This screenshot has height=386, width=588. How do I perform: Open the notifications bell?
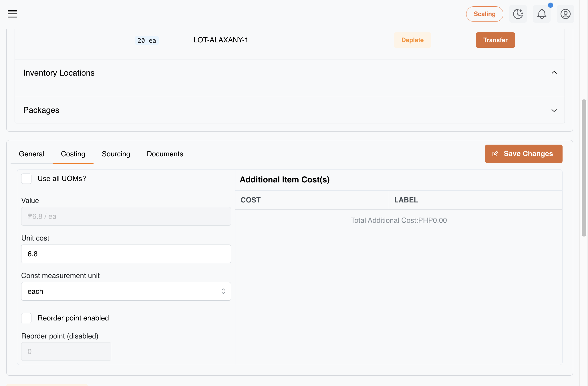tap(542, 14)
